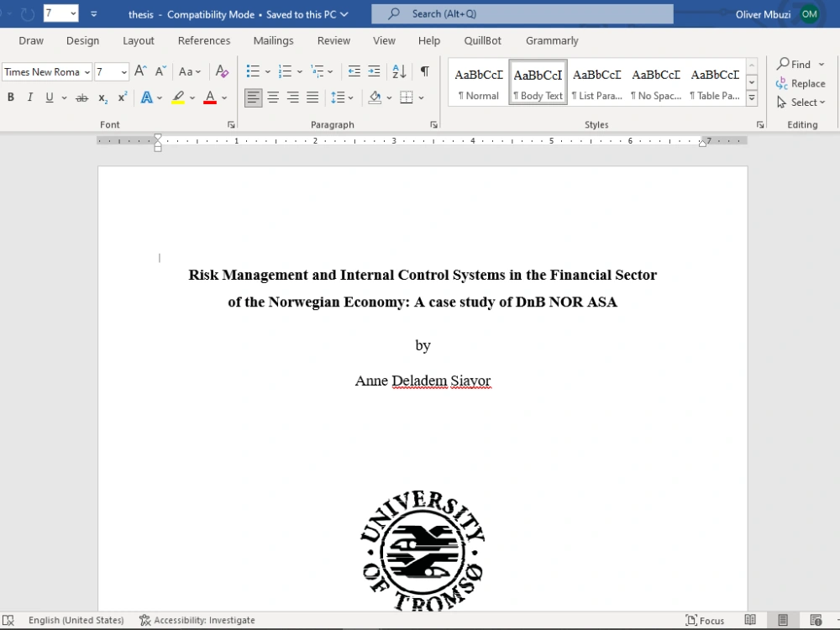Open ribbon font size dropdown
Image resolution: width=840 pixels, height=630 pixels.
(x=123, y=71)
